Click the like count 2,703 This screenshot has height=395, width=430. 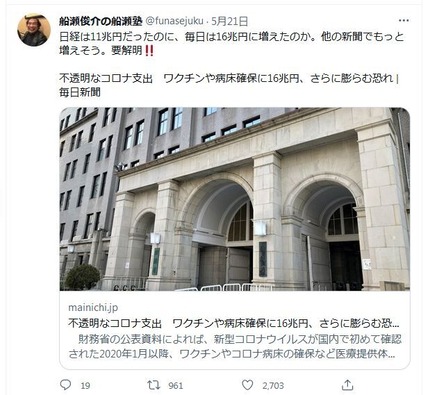click(273, 386)
